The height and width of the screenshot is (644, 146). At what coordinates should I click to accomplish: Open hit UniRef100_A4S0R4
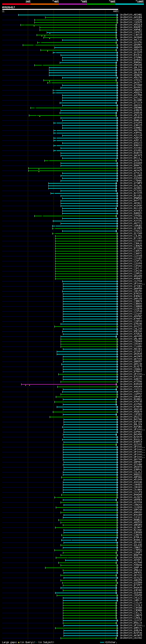(x=131, y=17)
